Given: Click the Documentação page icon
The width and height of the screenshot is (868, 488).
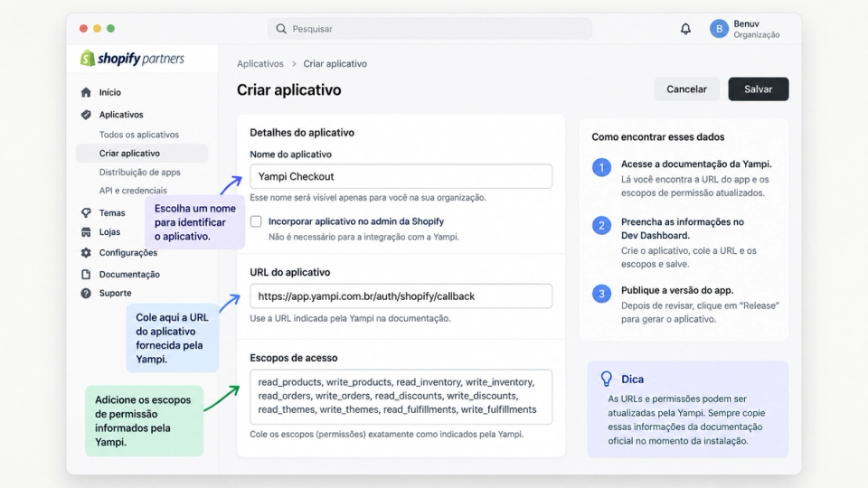Looking at the screenshot, I should pyautogui.click(x=86, y=274).
